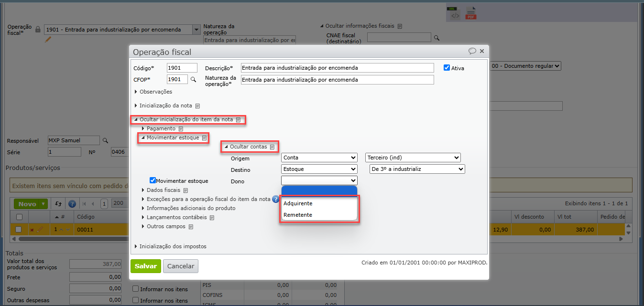This screenshot has width=644, height=306.
Task: Click the CNAE fiscal search magnifier
Action: pos(436,38)
